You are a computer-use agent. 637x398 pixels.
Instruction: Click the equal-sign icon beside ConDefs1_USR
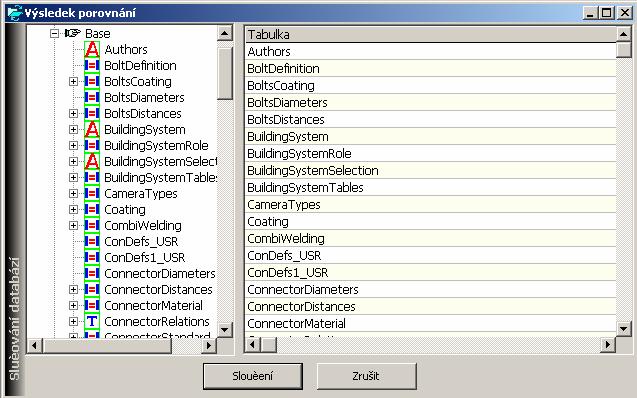pos(92,257)
